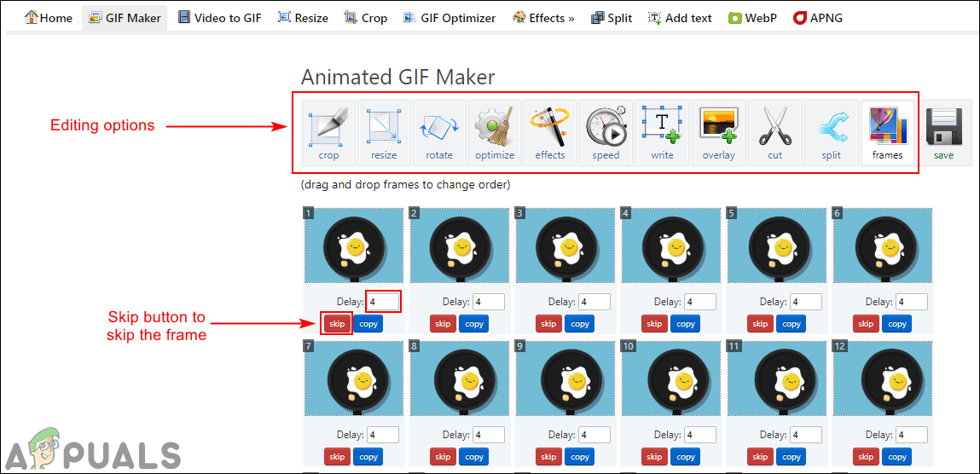Image resolution: width=980 pixels, height=474 pixels.
Task: Click the Animated GIF Maker heading
Action: tap(398, 77)
